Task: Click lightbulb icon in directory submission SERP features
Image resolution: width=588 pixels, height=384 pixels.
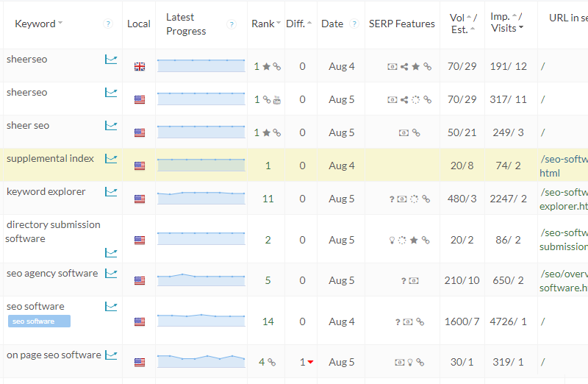Action: click(392, 241)
